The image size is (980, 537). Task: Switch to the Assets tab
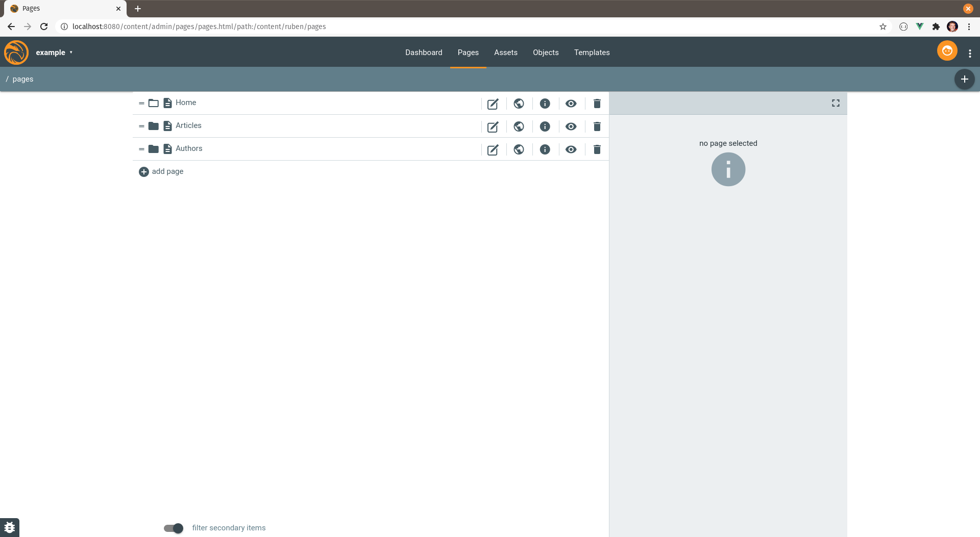point(505,53)
